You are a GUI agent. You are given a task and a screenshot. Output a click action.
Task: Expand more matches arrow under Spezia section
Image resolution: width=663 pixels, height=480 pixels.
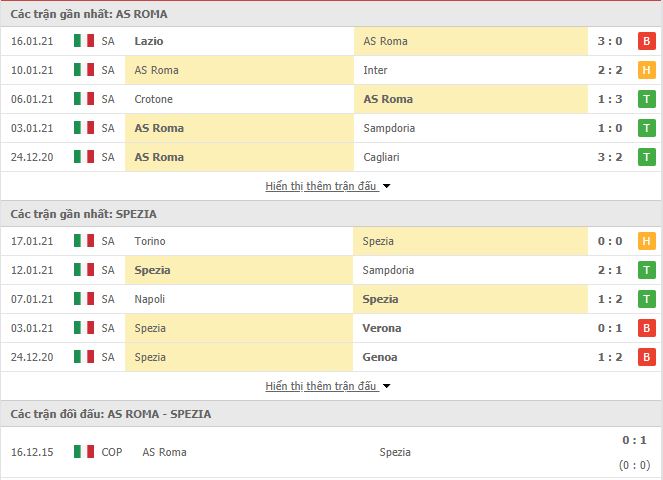(387, 386)
